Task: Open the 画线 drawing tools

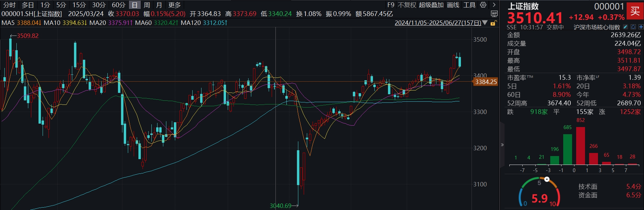Action: pyautogui.click(x=453, y=5)
